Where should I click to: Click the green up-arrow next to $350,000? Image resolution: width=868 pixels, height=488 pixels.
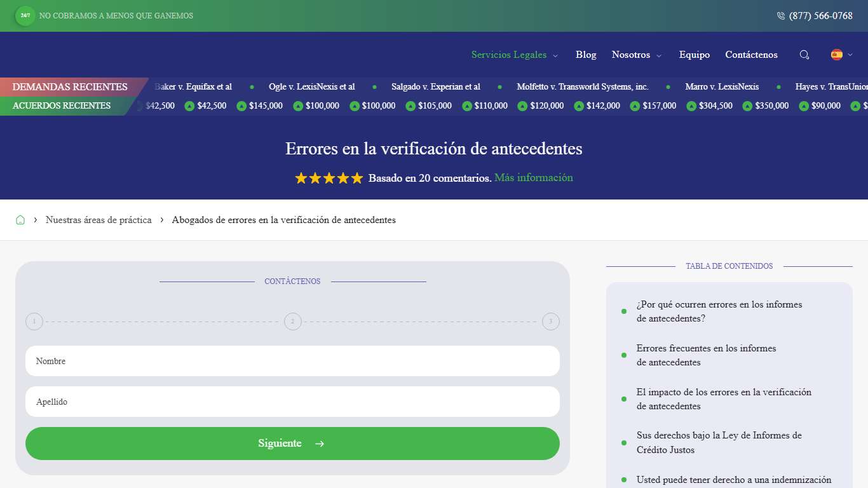click(x=748, y=105)
